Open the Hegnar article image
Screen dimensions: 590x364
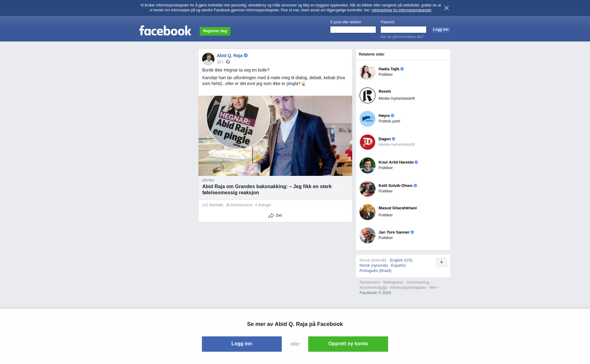coord(275,136)
